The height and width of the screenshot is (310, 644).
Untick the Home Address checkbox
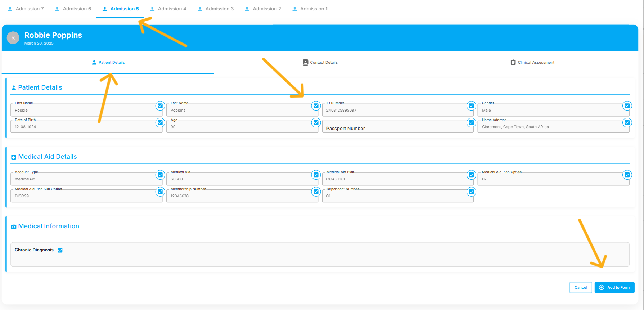pos(627,123)
